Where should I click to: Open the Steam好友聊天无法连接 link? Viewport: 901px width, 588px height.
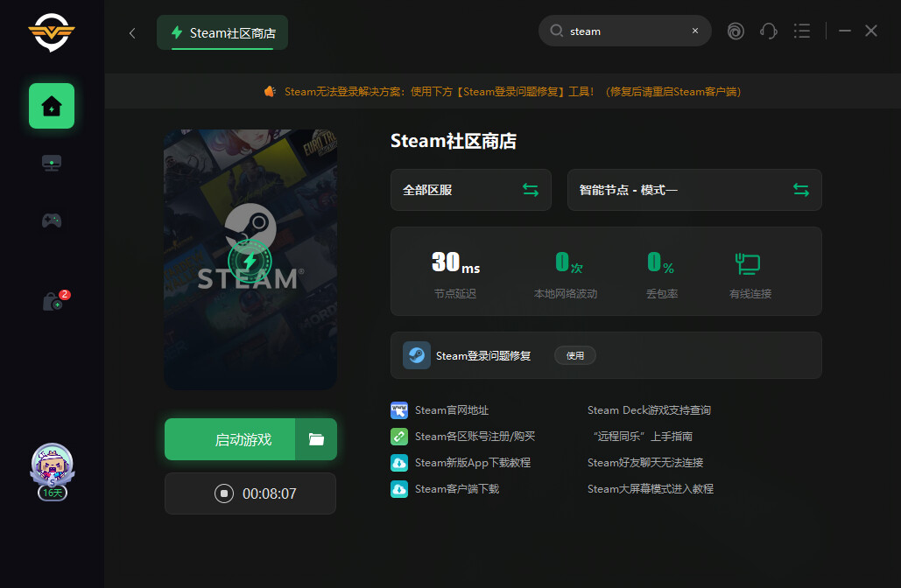click(x=645, y=462)
